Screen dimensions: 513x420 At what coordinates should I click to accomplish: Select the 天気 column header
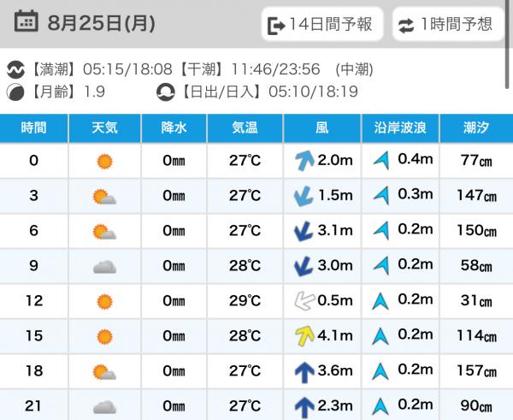104,128
